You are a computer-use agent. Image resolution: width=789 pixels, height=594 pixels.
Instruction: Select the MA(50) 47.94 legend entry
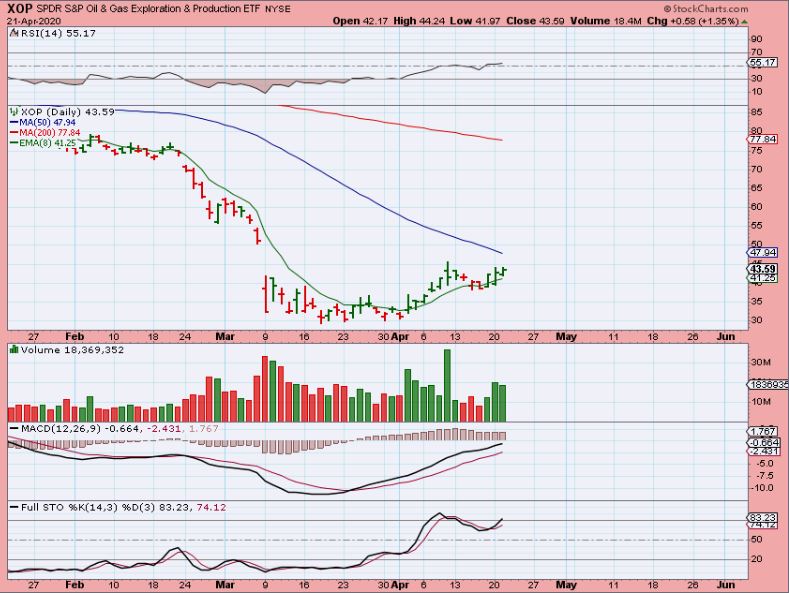[x=43, y=122]
